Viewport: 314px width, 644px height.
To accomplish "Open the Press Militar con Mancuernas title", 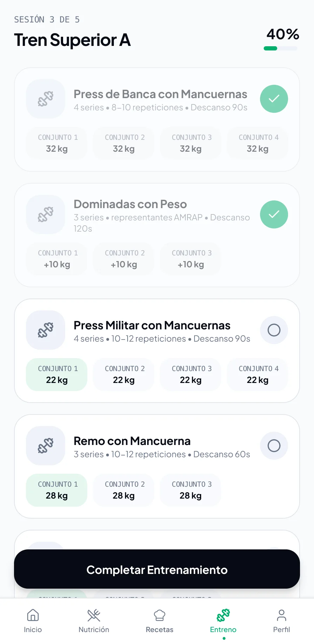I will click(x=152, y=325).
